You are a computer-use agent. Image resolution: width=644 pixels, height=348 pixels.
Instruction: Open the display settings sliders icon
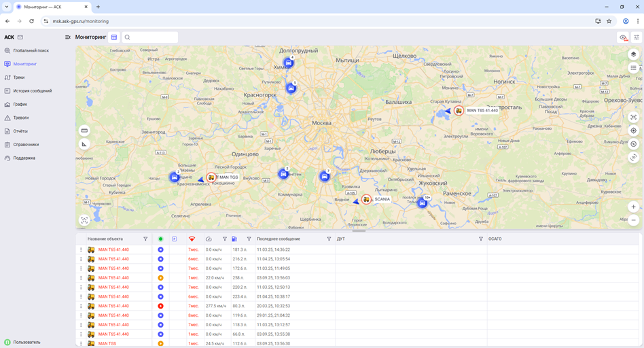(637, 37)
